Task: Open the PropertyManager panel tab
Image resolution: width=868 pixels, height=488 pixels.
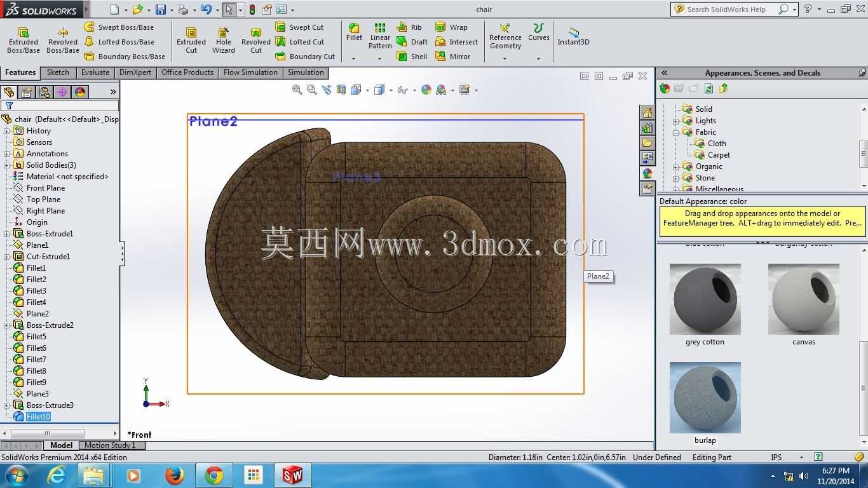Action: [x=27, y=92]
